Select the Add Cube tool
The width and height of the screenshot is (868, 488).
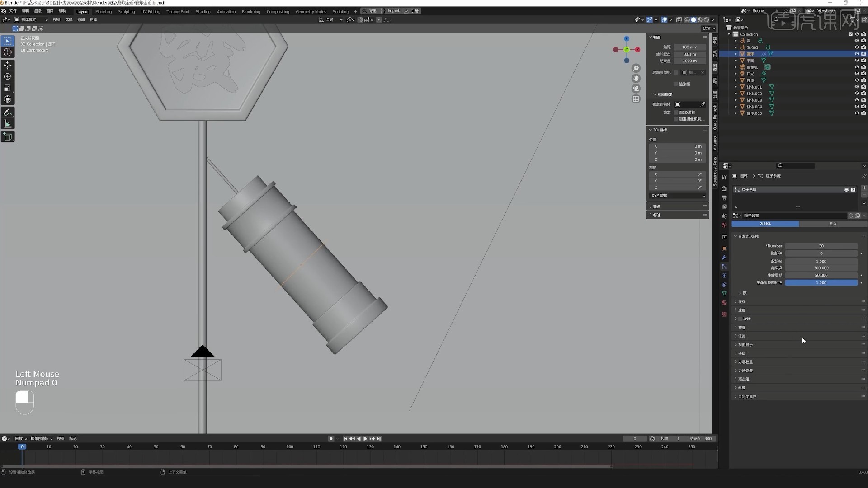8,136
